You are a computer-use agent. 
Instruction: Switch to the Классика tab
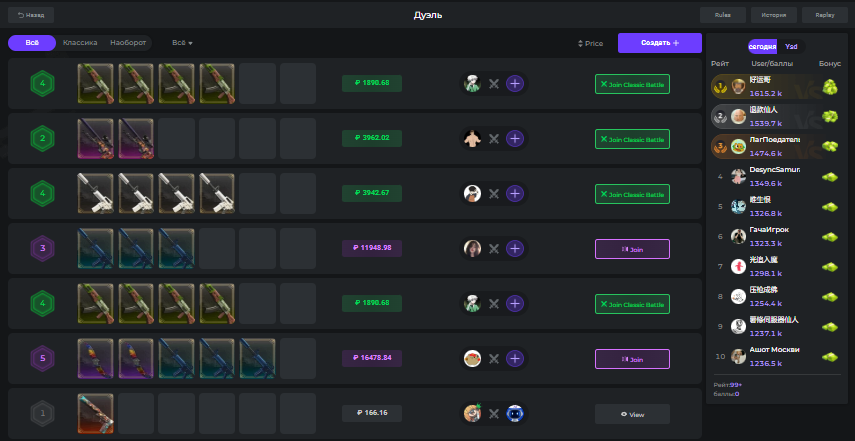point(80,43)
